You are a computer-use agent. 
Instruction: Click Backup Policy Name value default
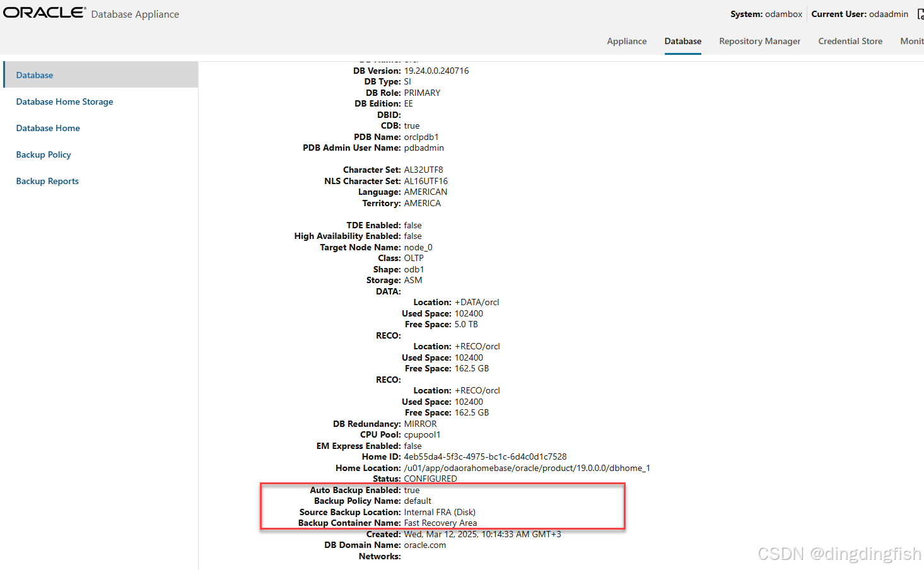click(418, 501)
